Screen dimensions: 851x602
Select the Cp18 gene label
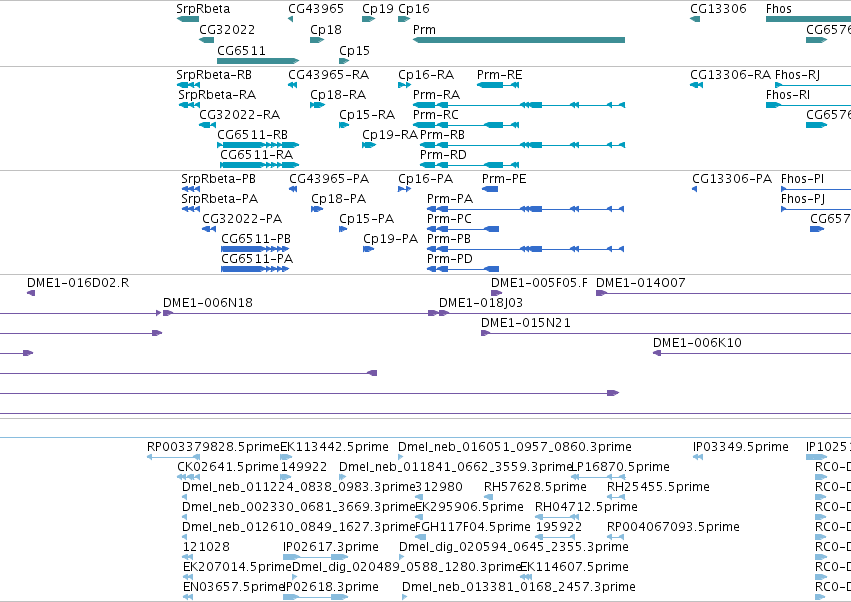click(x=326, y=29)
